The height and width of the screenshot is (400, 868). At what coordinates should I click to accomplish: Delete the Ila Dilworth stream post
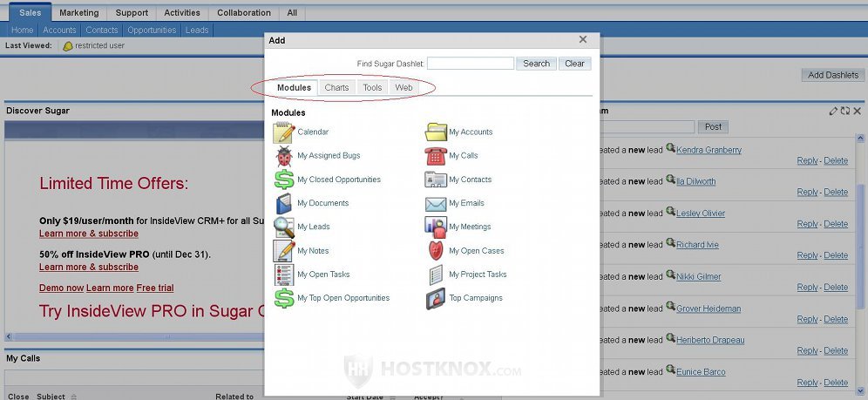point(836,192)
